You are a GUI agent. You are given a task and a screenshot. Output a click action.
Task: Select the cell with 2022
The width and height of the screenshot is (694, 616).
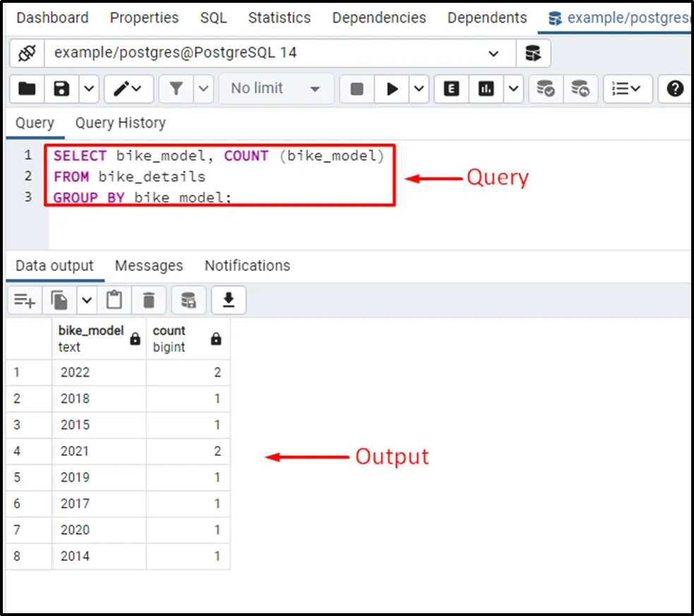pyautogui.click(x=99, y=373)
